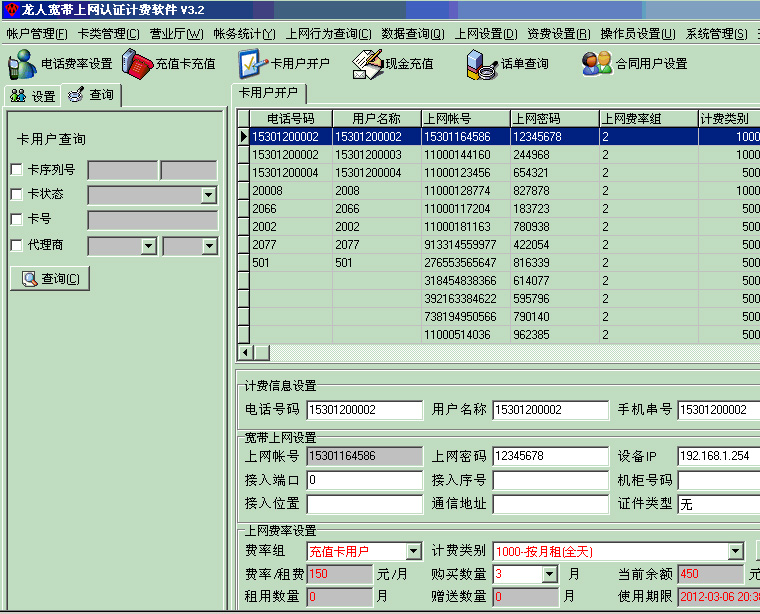Click the 电话号码 input field
The height and width of the screenshot is (614, 760).
364,410
